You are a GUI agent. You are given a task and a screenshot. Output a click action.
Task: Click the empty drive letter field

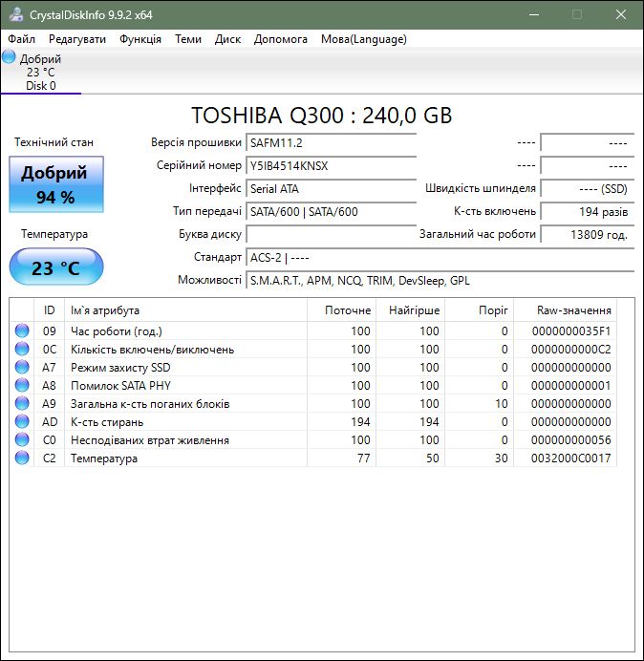pyautogui.click(x=331, y=234)
